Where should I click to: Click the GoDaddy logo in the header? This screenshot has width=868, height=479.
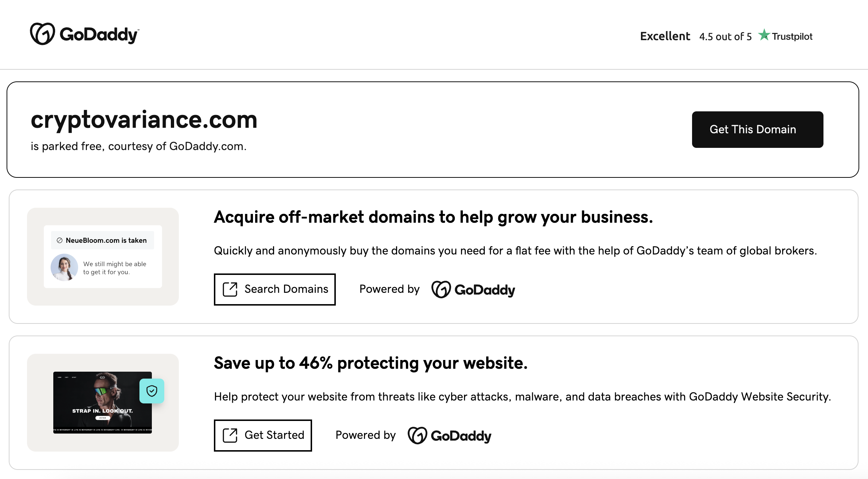pos(84,34)
